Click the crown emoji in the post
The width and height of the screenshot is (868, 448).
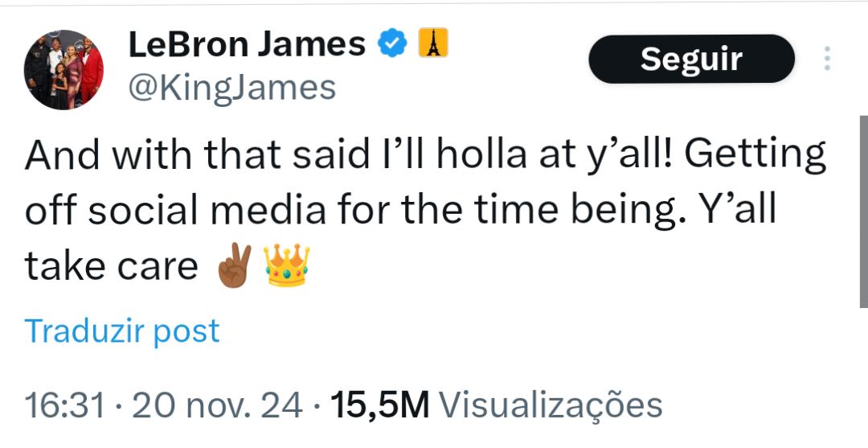click(x=285, y=265)
